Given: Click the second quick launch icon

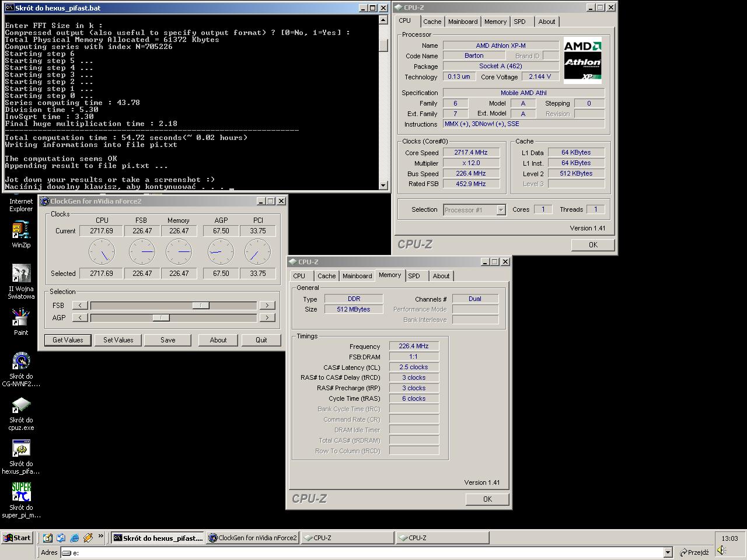Looking at the screenshot, I should (x=61, y=538).
